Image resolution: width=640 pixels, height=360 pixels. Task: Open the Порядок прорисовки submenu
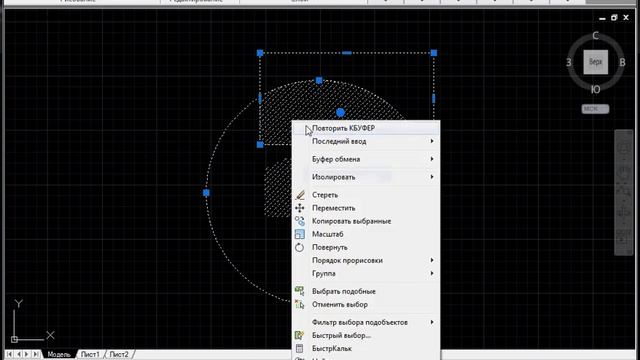pos(366,260)
